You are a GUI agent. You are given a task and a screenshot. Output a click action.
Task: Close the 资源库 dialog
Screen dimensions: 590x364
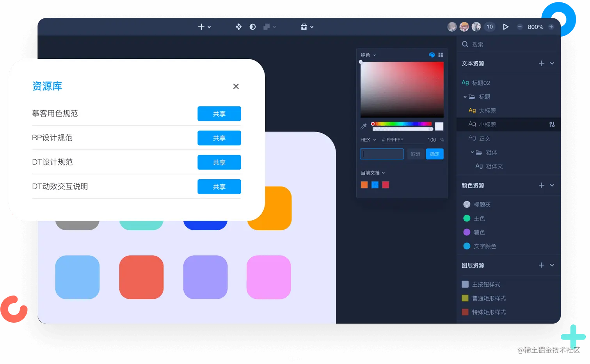(x=236, y=86)
